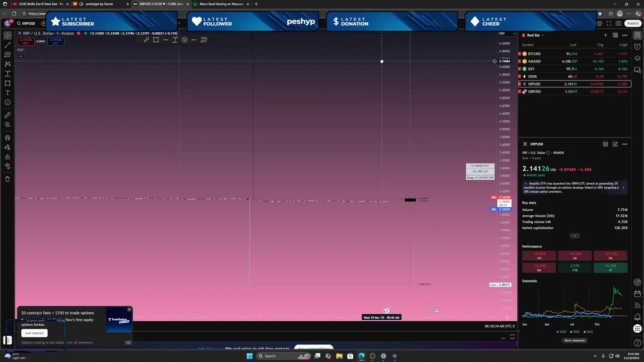Toggle hide all drawings eye icon
The image size is (644, 362).
(x=8, y=166)
